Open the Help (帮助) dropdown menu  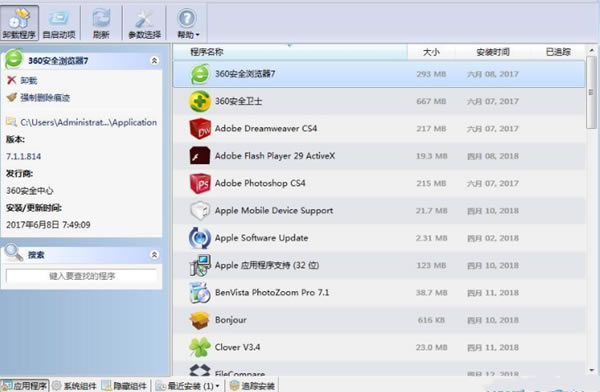pos(188,23)
